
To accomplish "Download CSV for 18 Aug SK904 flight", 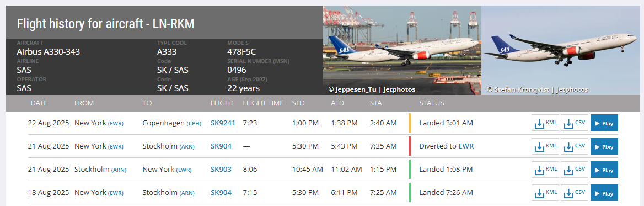I will [x=575, y=193].
